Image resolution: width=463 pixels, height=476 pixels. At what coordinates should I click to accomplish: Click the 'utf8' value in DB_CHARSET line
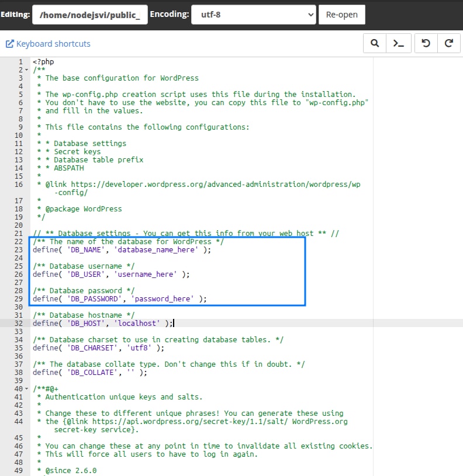(141, 348)
